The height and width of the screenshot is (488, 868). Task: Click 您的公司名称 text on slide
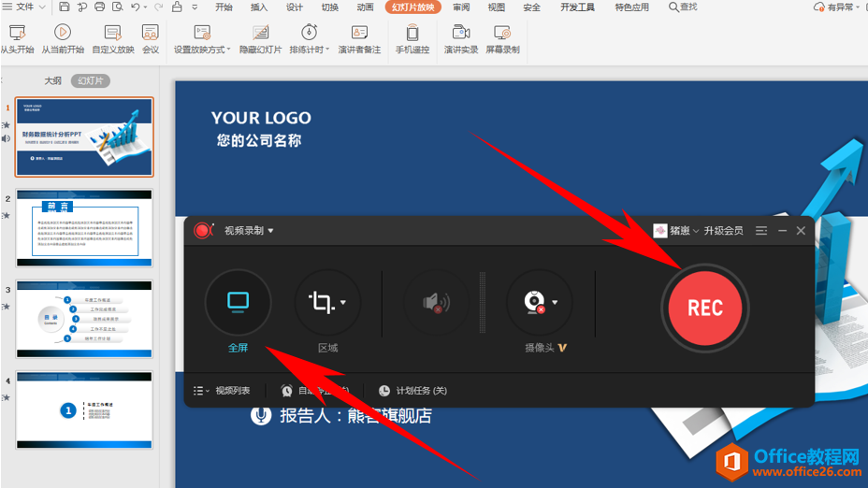point(259,140)
